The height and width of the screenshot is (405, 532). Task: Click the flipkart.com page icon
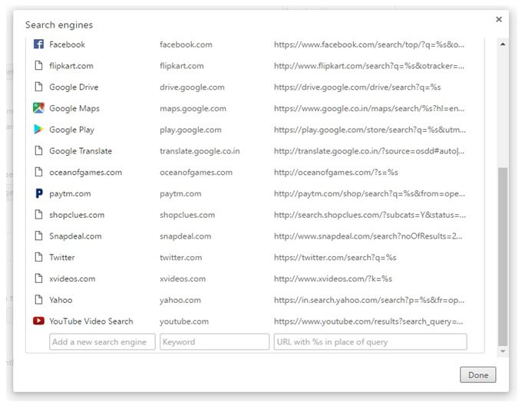[38, 65]
